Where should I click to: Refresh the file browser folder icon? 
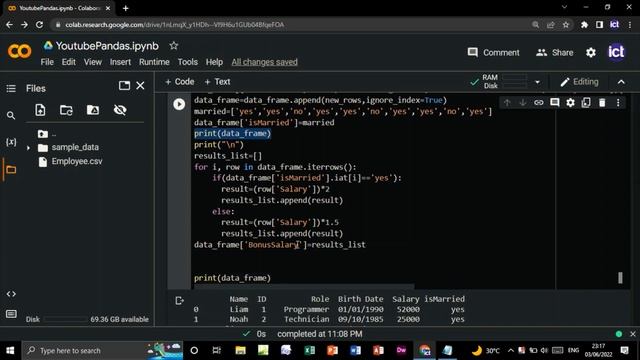point(66,110)
